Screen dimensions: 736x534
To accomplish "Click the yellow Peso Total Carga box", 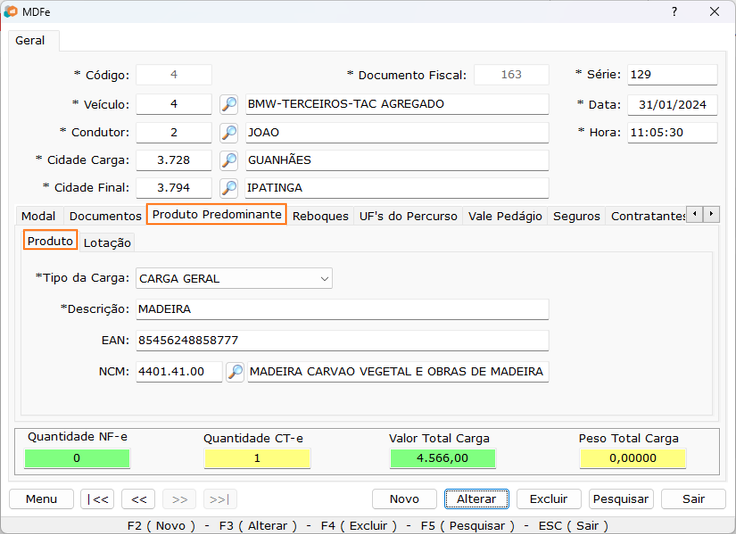I will pyautogui.click(x=633, y=458).
